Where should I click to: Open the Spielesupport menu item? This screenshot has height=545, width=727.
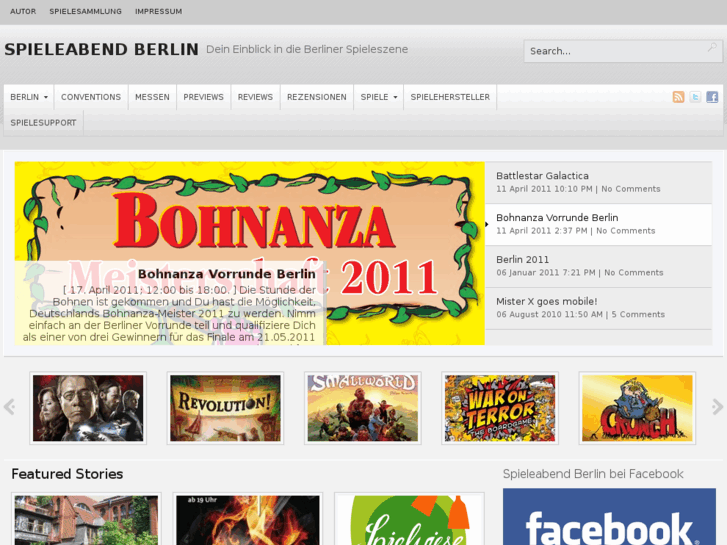point(43,123)
